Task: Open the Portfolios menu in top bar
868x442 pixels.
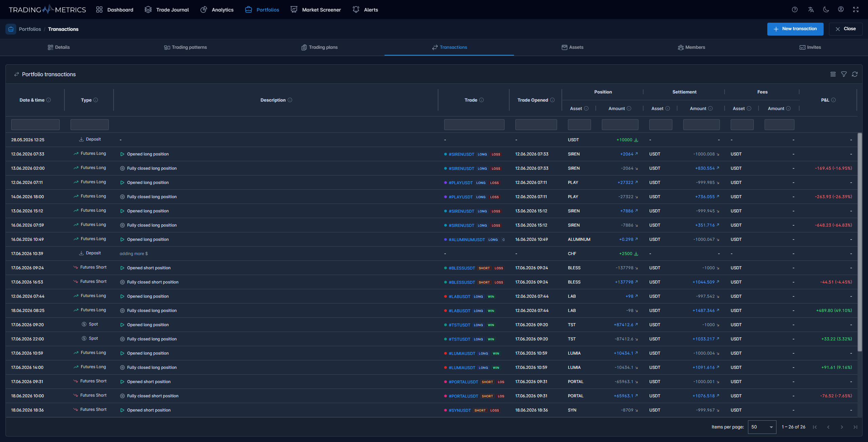Action: pyautogui.click(x=262, y=9)
